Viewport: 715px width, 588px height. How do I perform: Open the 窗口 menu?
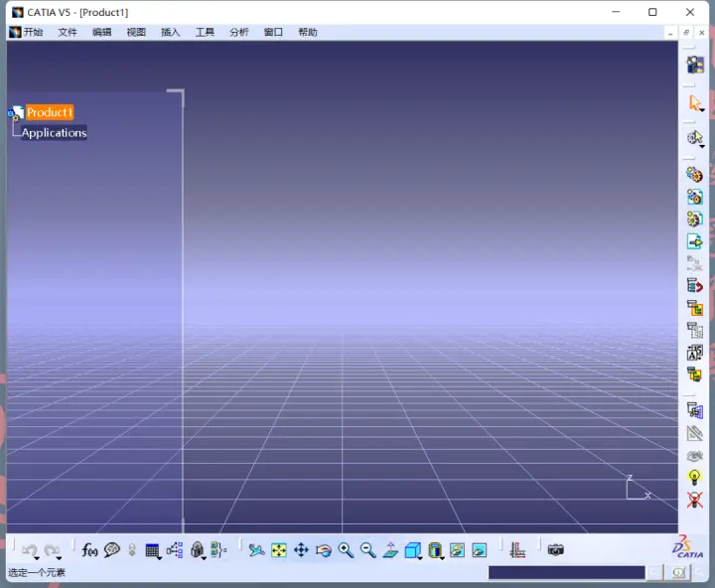click(273, 32)
